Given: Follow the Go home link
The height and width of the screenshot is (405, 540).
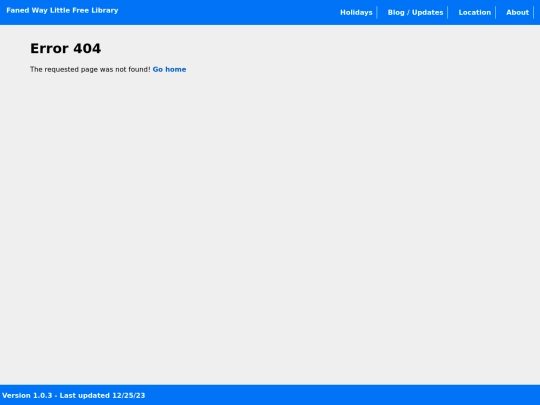Looking at the screenshot, I should click(x=169, y=69).
